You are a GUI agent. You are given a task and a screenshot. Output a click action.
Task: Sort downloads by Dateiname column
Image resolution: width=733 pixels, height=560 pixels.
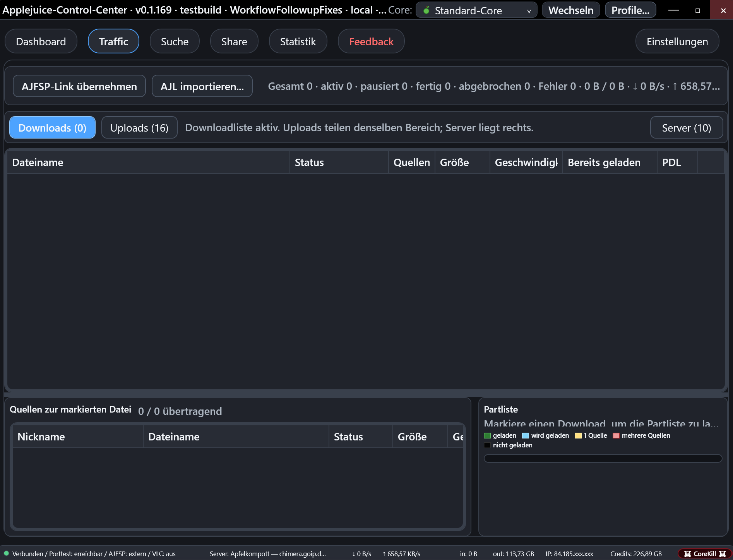pyautogui.click(x=149, y=163)
